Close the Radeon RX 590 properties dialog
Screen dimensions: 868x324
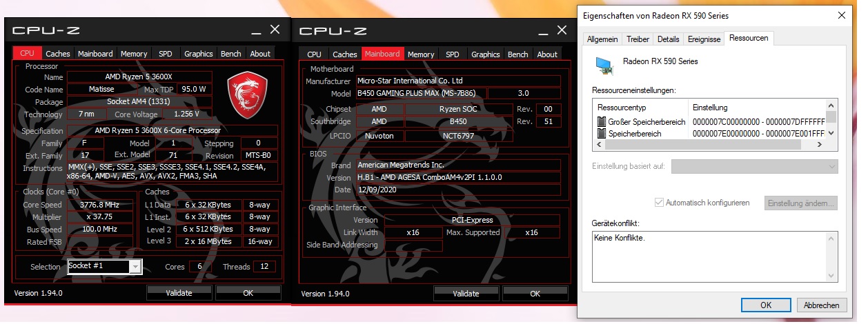click(842, 15)
